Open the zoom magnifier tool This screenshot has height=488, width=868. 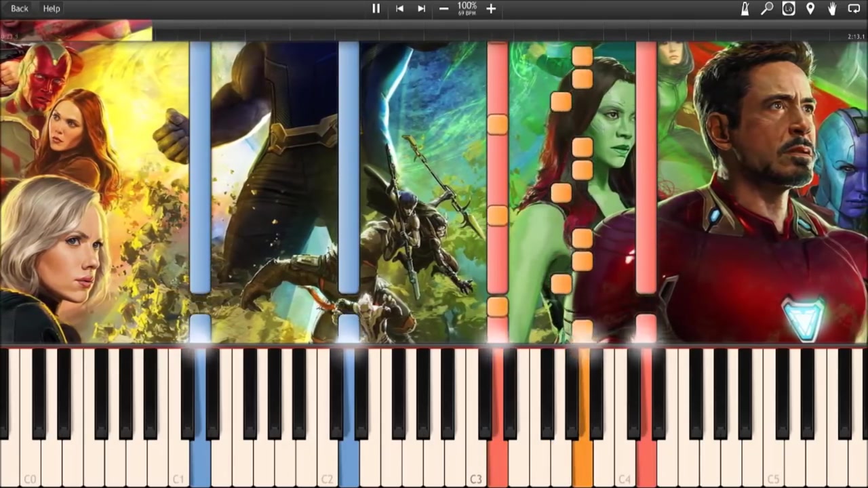pyautogui.click(x=766, y=9)
